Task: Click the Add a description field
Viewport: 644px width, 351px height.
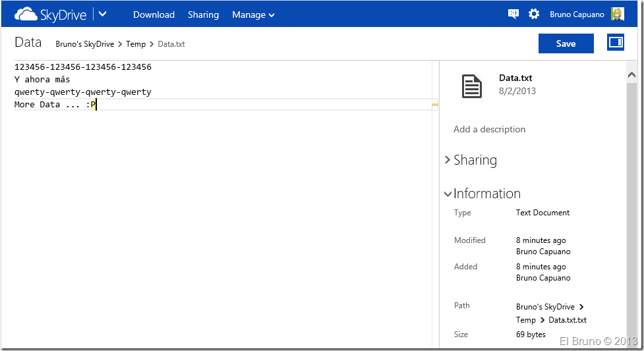Action: (x=489, y=129)
